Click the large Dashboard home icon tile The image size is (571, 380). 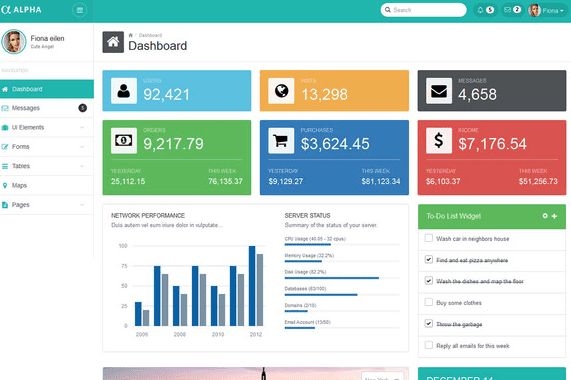tap(113, 42)
